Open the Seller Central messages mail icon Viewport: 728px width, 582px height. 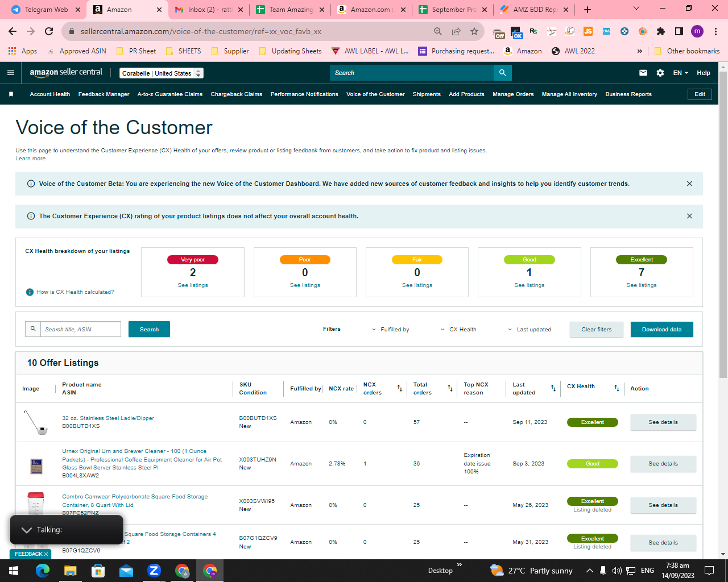pyautogui.click(x=643, y=73)
